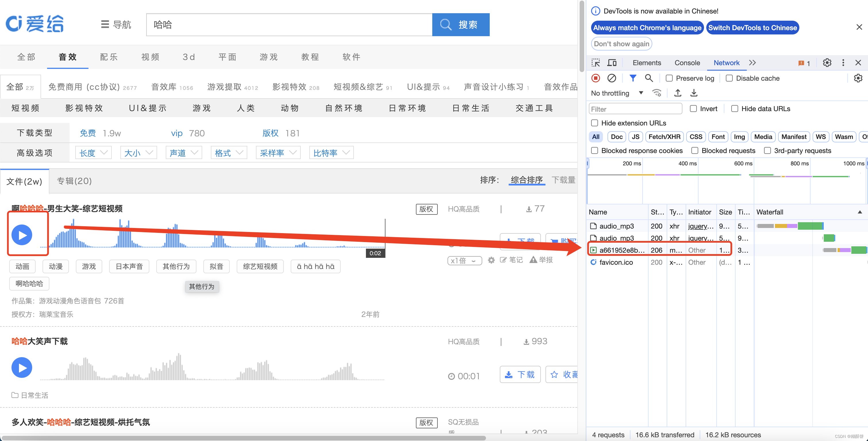Click the export HAR download icon

pos(694,93)
